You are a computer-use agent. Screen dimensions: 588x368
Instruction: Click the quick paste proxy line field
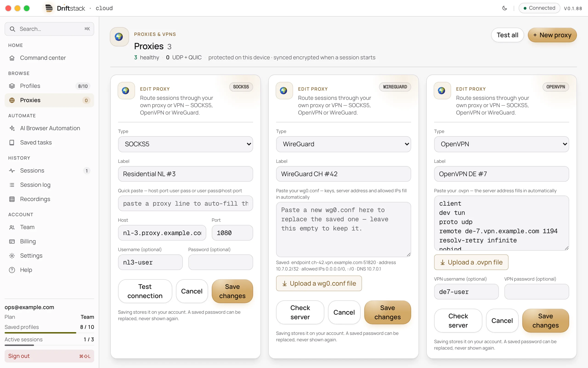click(185, 203)
